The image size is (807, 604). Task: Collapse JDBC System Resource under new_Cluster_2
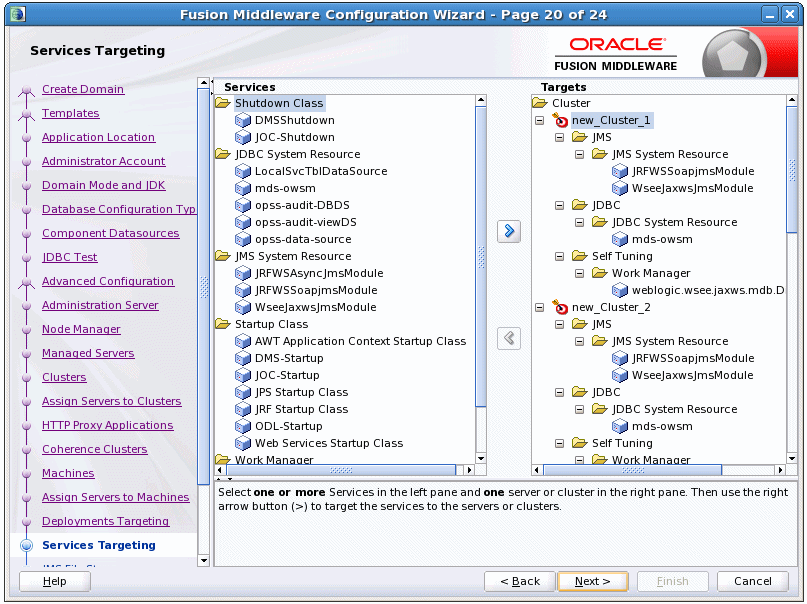click(580, 409)
